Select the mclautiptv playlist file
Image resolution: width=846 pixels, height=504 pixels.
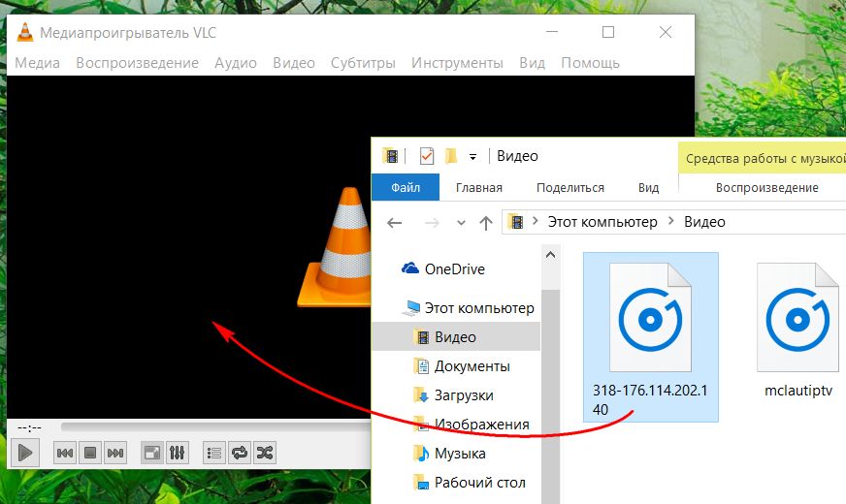[x=798, y=331]
